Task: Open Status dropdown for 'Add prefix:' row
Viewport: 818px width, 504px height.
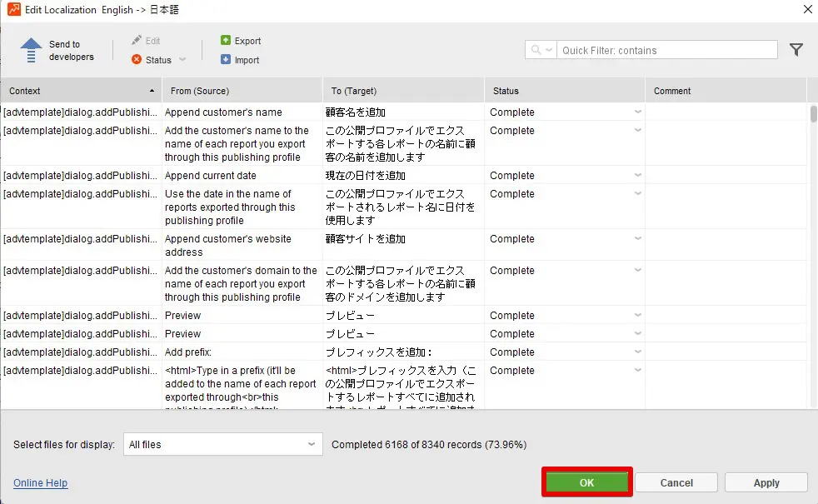Action: click(x=637, y=352)
